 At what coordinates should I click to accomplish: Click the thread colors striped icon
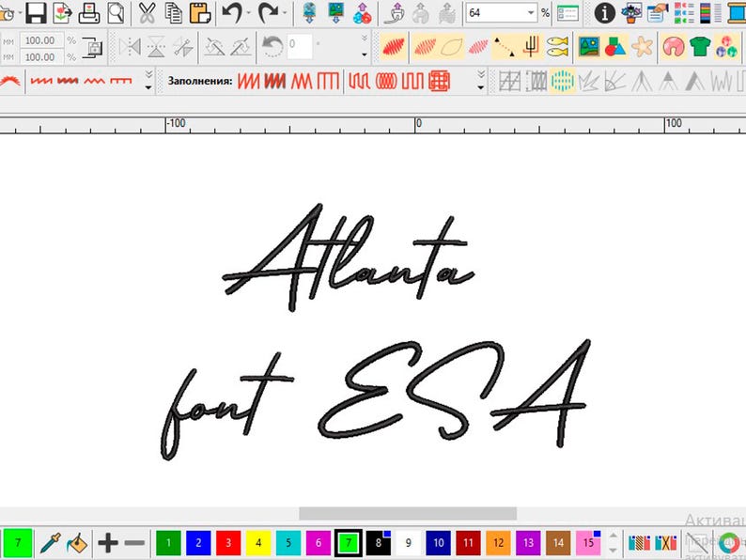coord(639,542)
